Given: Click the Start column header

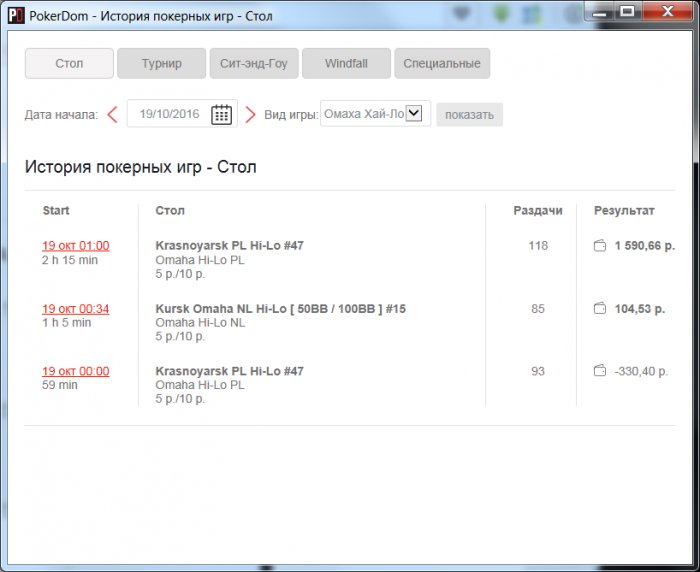Looking at the screenshot, I should pyautogui.click(x=56, y=210).
